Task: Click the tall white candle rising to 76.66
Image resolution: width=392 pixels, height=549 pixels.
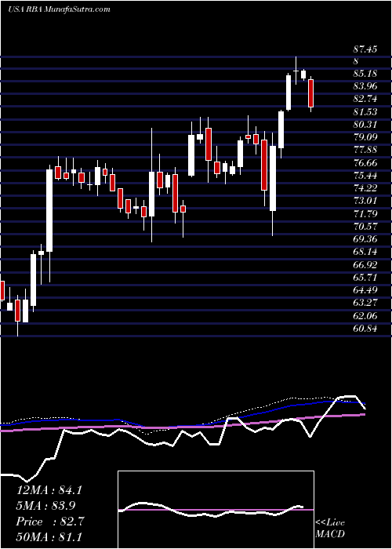Action: [49, 210]
